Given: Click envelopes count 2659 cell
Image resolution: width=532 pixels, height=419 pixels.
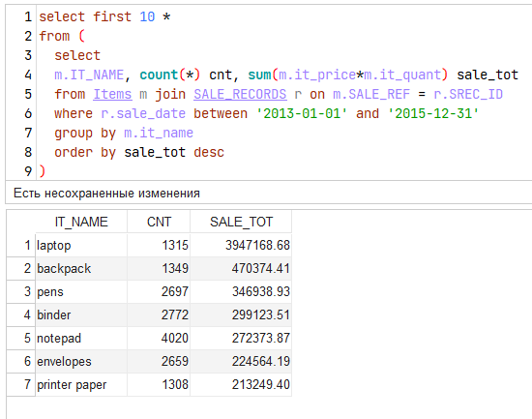Looking at the screenshot, I should point(159,361).
